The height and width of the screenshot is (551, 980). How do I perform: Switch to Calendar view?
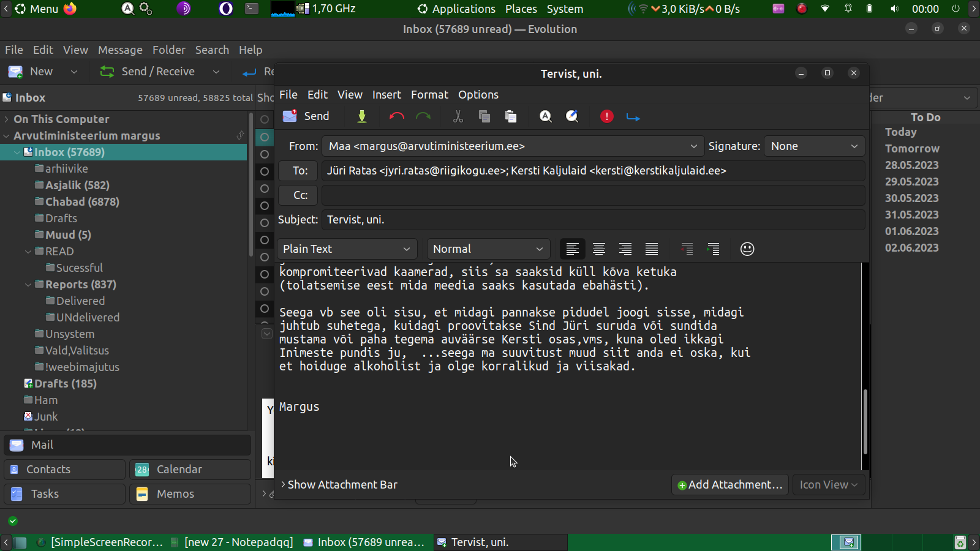(x=190, y=470)
